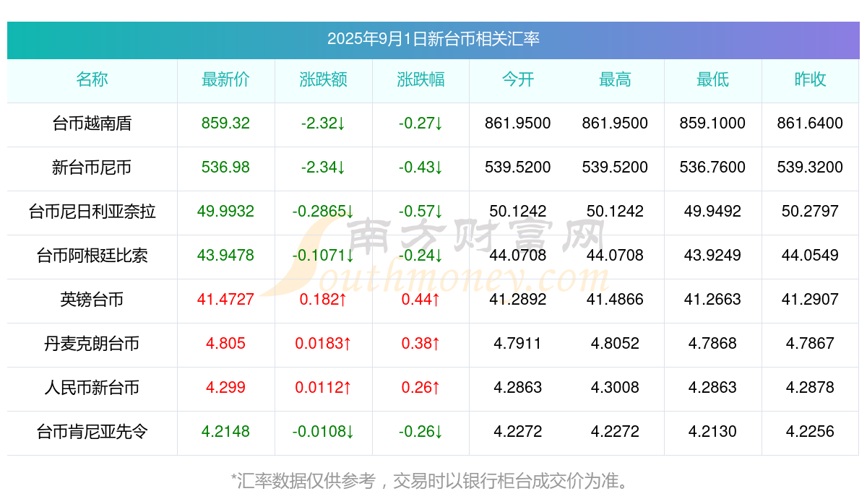Click the change amount -2.32↓

click(323, 123)
